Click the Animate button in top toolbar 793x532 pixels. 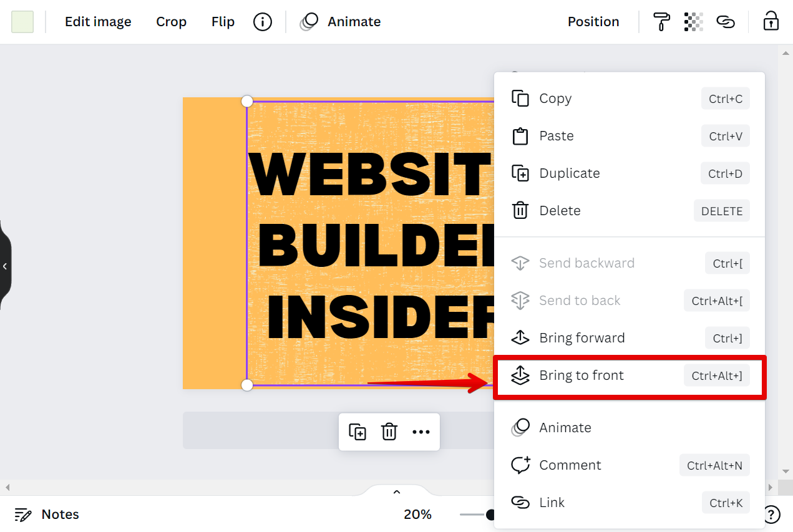pyautogui.click(x=341, y=22)
